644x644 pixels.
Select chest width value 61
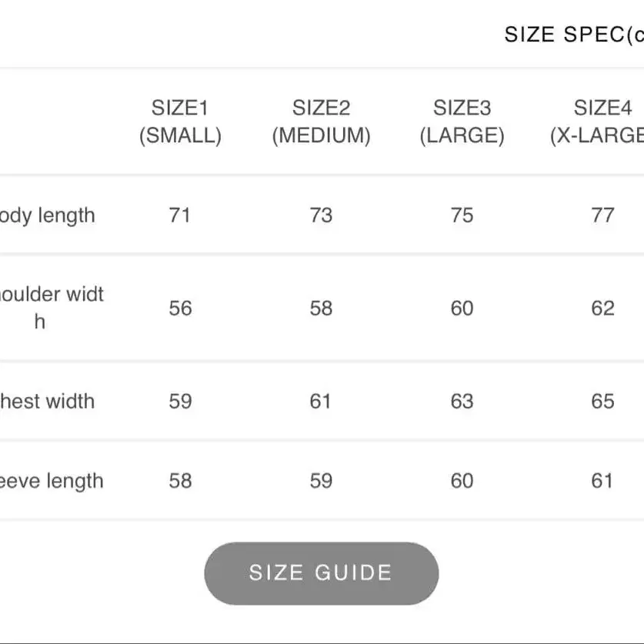coord(320,402)
